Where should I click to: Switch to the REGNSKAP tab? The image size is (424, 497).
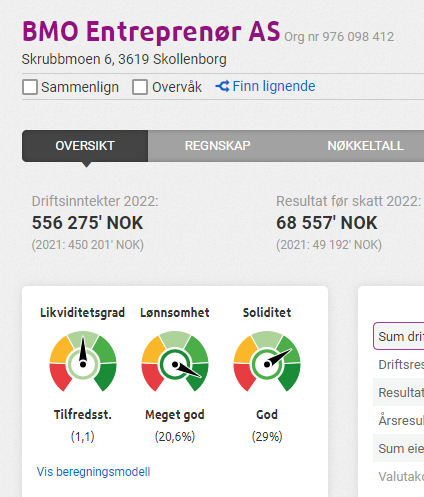pyautogui.click(x=218, y=146)
